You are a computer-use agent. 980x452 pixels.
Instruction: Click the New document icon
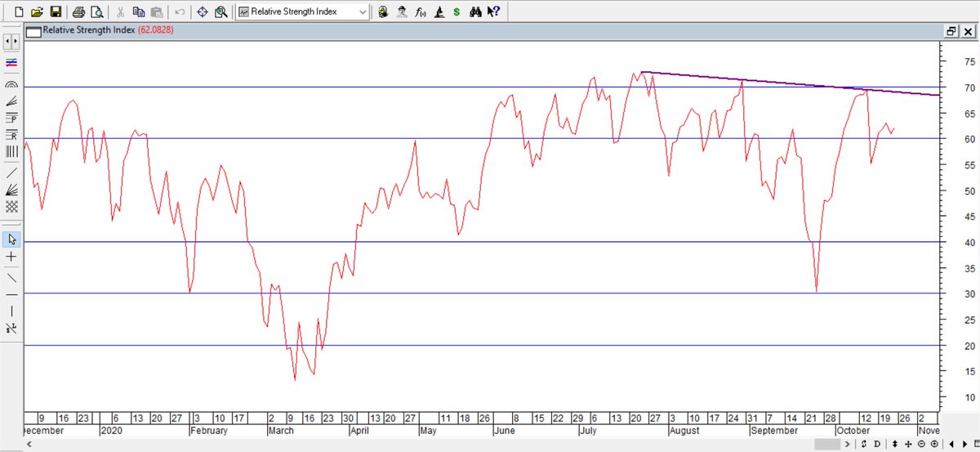click(x=18, y=12)
